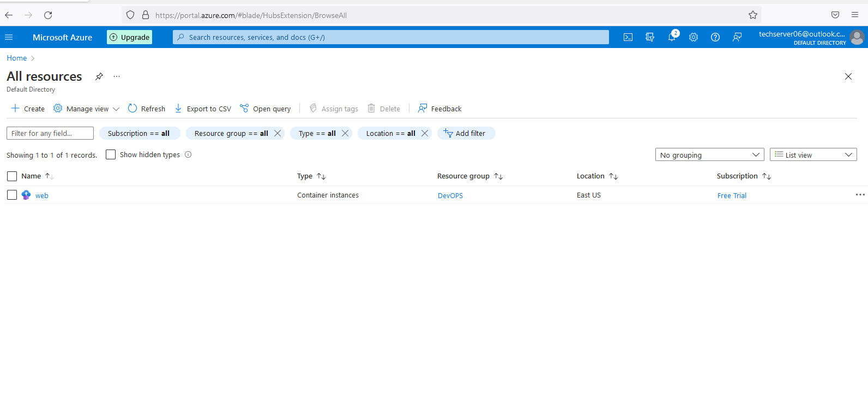Open the notifications bell
The image size is (868, 400).
[x=672, y=37]
